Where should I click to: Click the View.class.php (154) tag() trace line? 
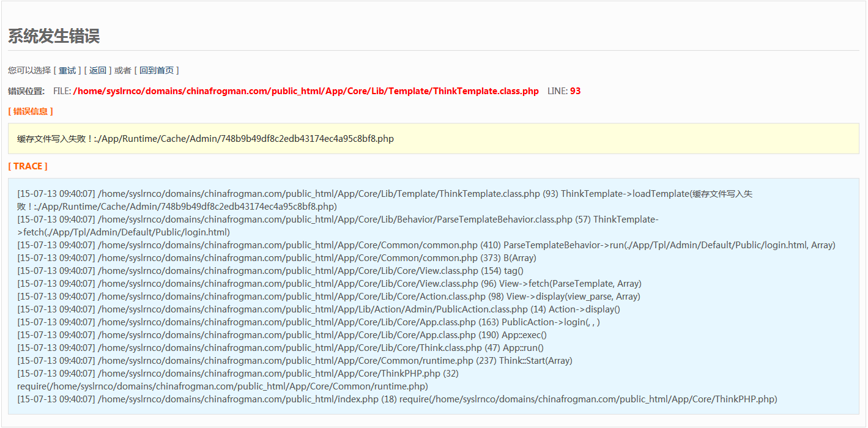coord(270,271)
